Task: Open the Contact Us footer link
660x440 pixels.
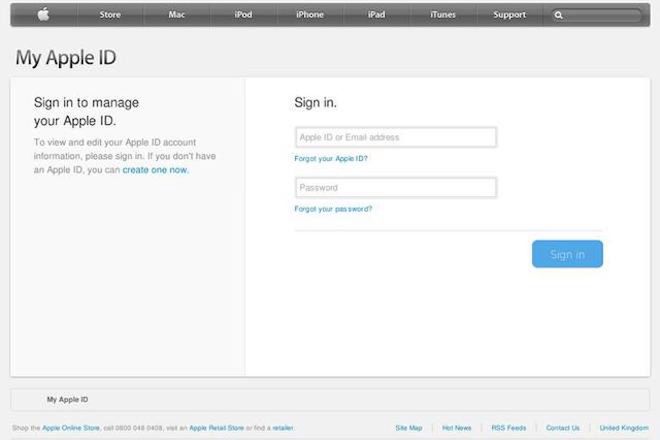Action: 563,428
